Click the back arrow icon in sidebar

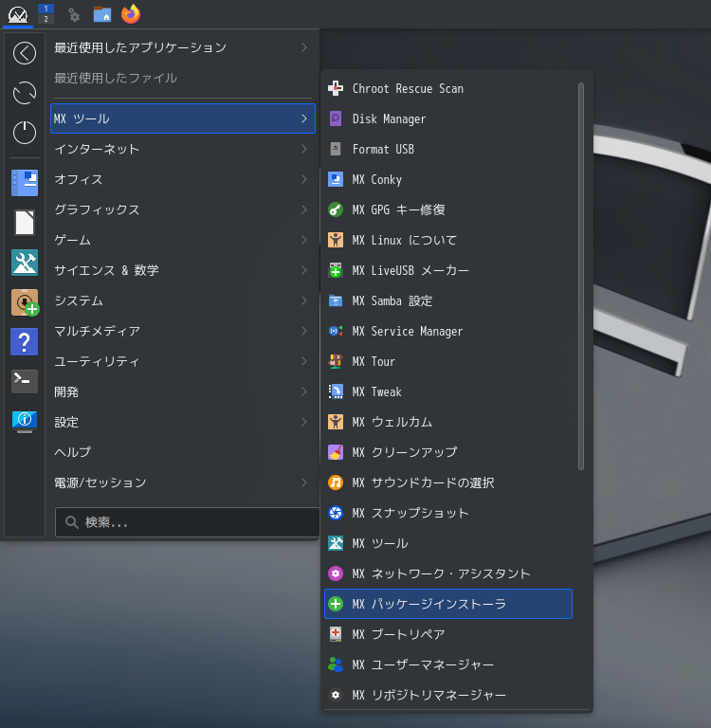(x=25, y=53)
